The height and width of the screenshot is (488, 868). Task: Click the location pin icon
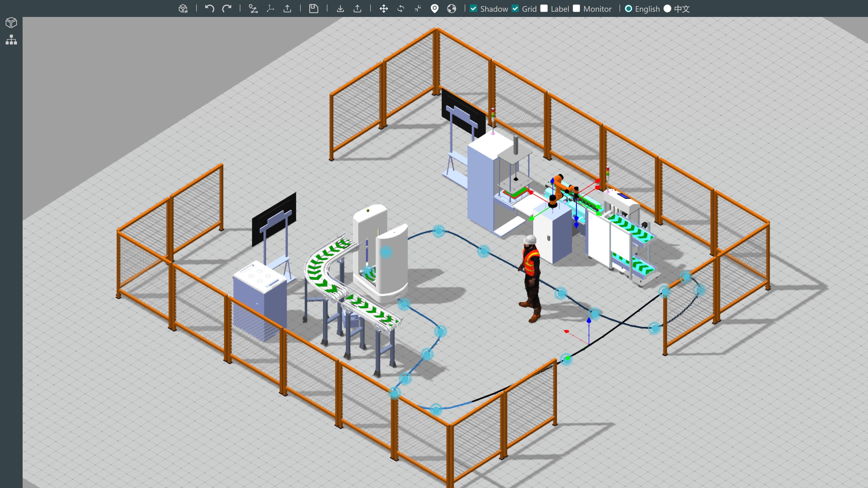click(435, 9)
